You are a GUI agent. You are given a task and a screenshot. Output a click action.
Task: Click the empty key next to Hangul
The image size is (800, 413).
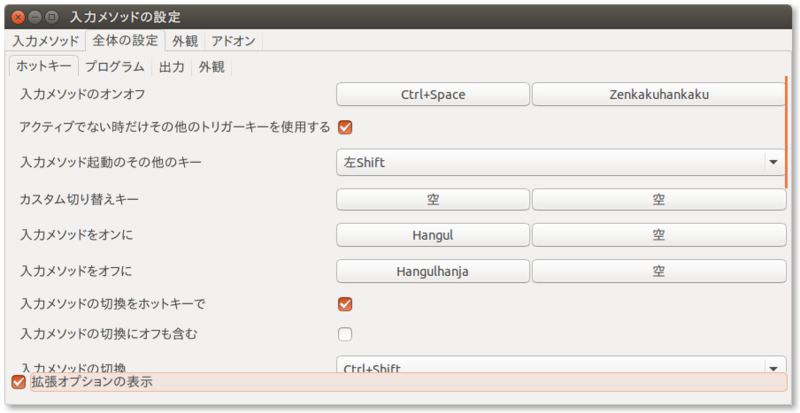(659, 235)
